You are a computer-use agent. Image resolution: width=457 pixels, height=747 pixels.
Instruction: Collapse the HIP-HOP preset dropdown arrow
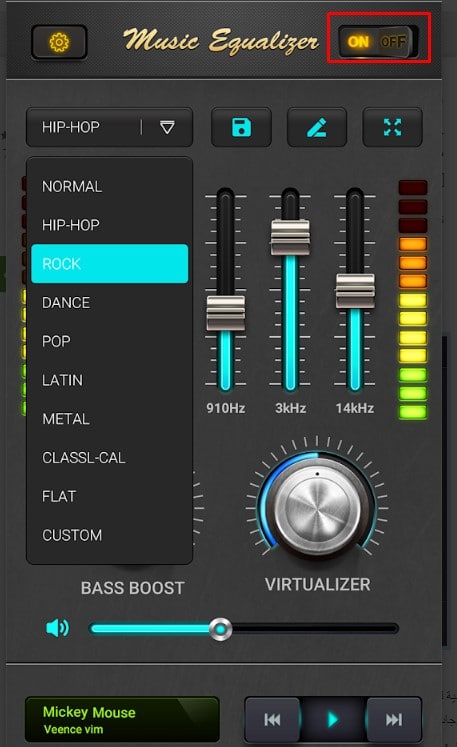pyautogui.click(x=167, y=127)
